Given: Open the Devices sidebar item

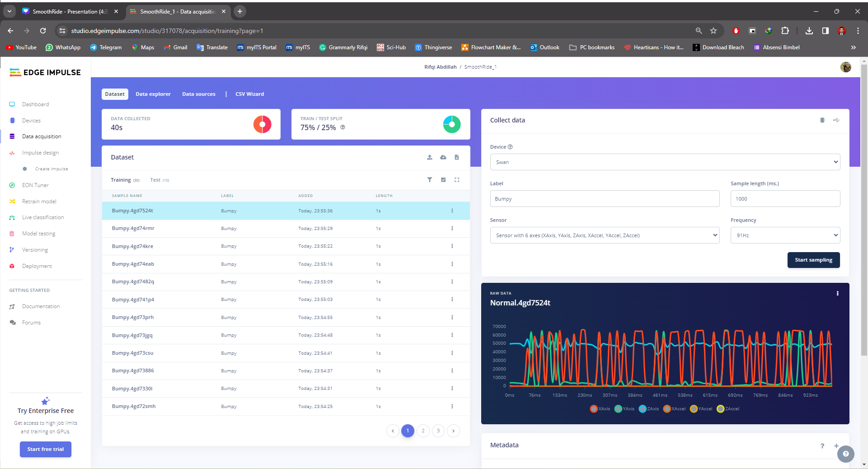Looking at the screenshot, I should (31, 121).
